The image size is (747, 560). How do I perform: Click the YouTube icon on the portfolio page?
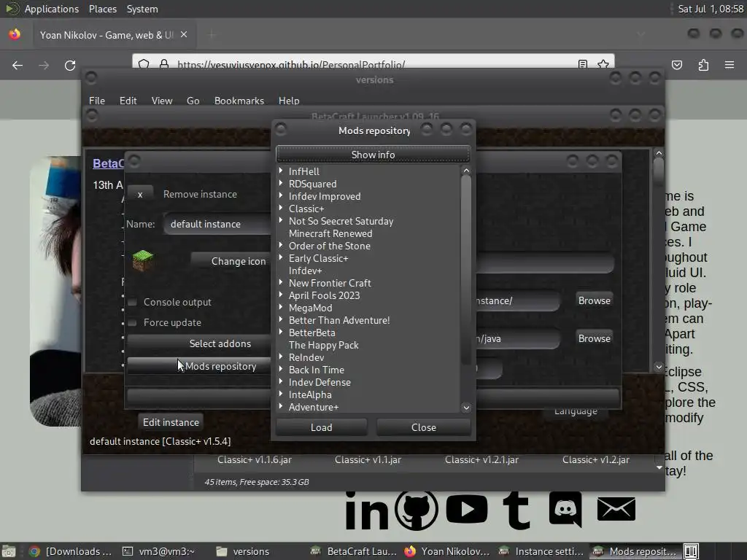click(x=467, y=509)
